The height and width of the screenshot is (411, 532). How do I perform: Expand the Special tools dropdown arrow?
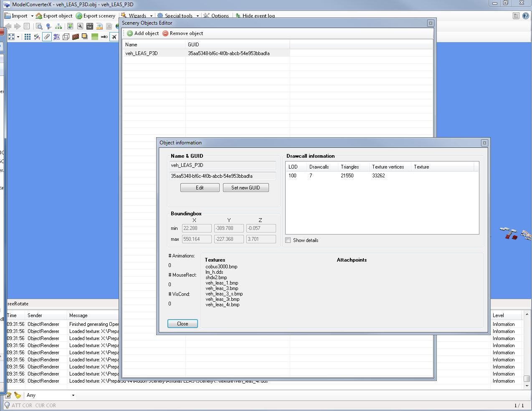pyautogui.click(x=198, y=15)
